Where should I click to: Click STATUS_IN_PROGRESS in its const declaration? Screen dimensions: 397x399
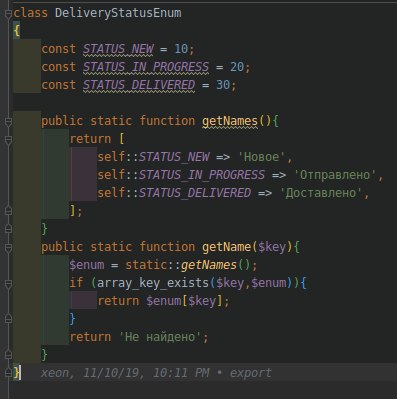[146, 67]
